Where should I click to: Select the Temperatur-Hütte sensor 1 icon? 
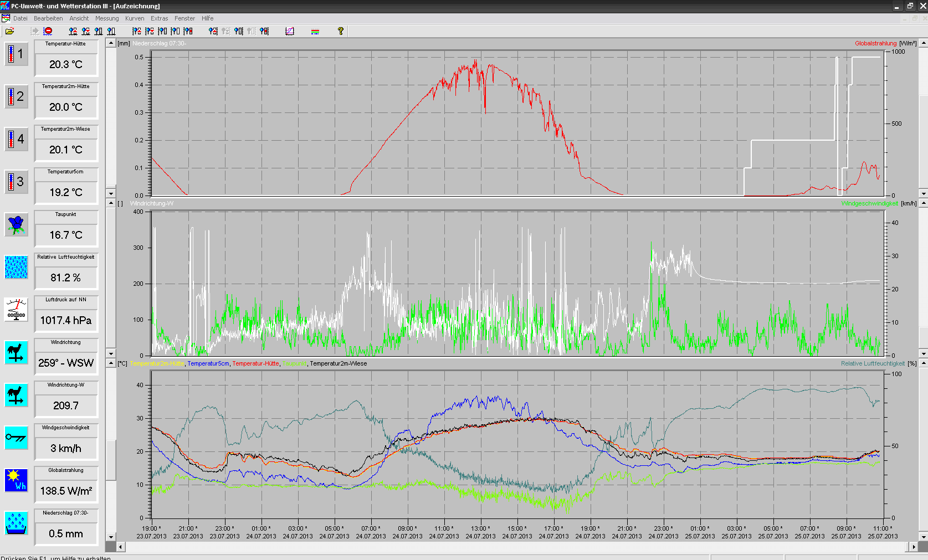click(17, 54)
